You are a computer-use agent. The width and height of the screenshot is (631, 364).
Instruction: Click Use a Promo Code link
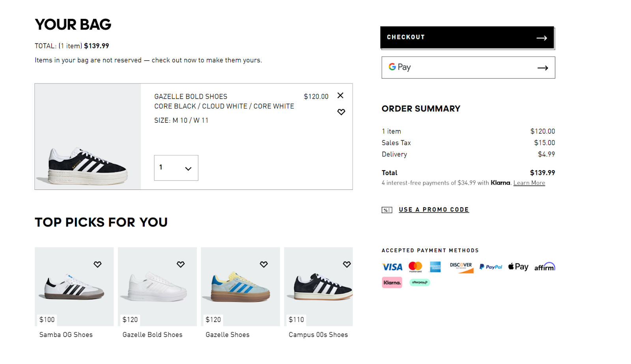pos(434,210)
